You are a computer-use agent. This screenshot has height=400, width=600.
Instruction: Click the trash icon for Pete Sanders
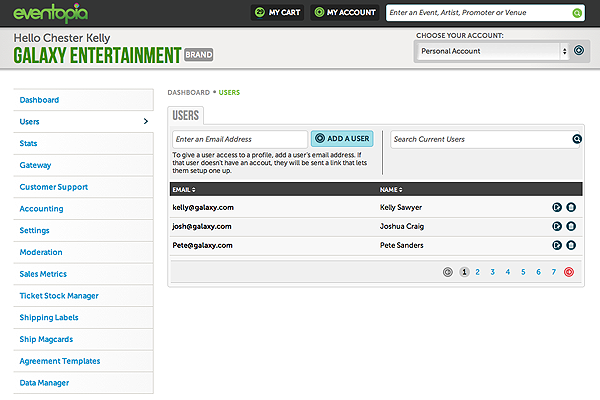[571, 245]
